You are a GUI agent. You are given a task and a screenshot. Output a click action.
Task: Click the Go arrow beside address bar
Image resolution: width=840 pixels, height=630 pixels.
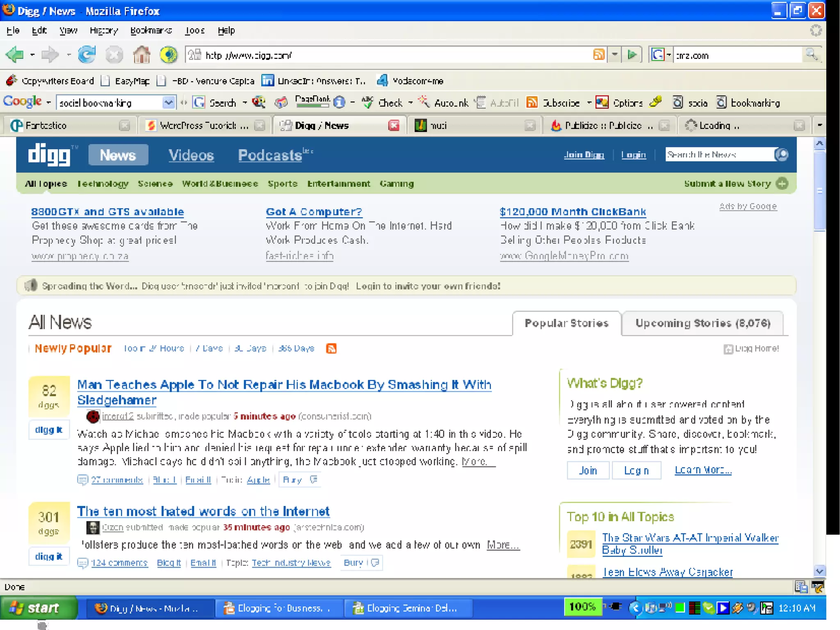(x=632, y=55)
